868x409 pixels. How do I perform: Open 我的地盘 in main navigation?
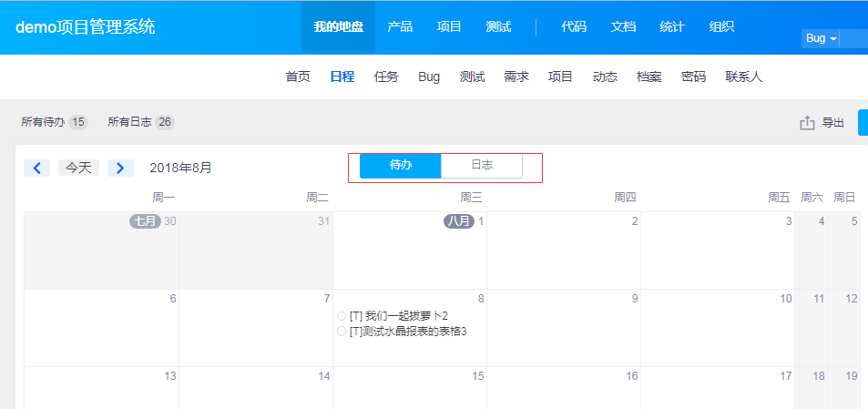tap(338, 27)
